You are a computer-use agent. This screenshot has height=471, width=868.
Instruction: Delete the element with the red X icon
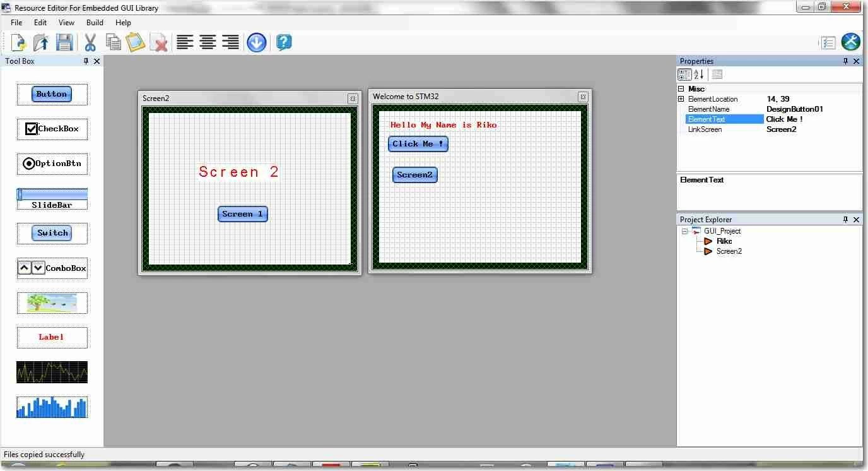tap(159, 42)
